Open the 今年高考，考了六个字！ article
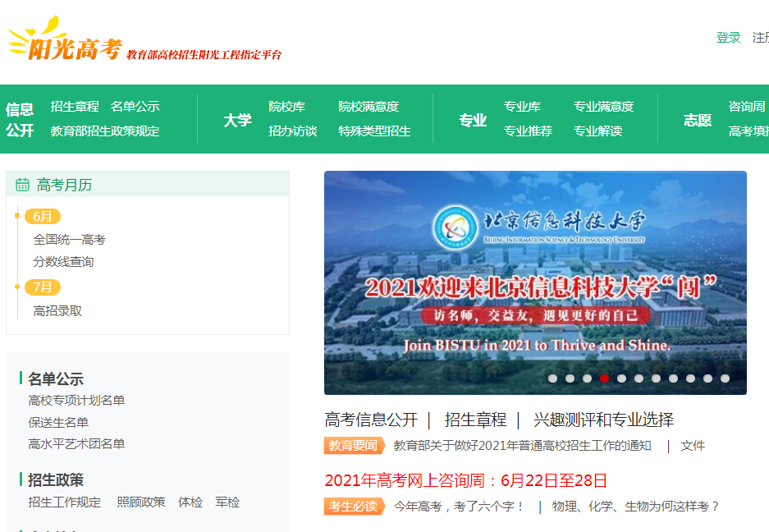 pos(459,506)
